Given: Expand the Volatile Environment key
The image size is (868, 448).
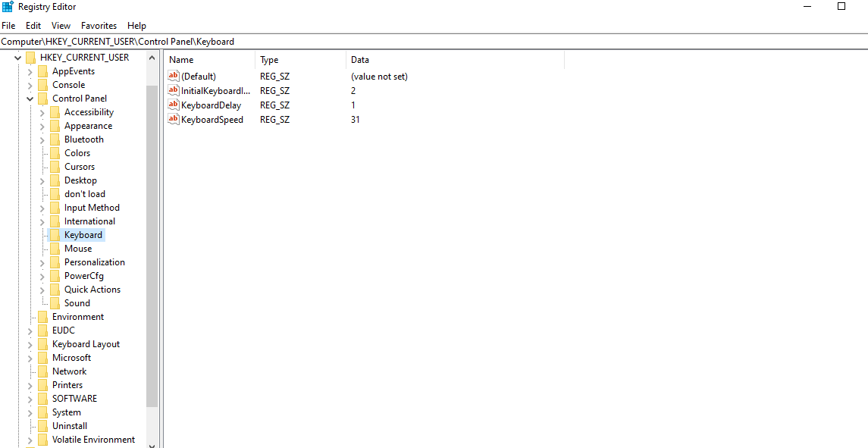Looking at the screenshot, I should click(30, 440).
